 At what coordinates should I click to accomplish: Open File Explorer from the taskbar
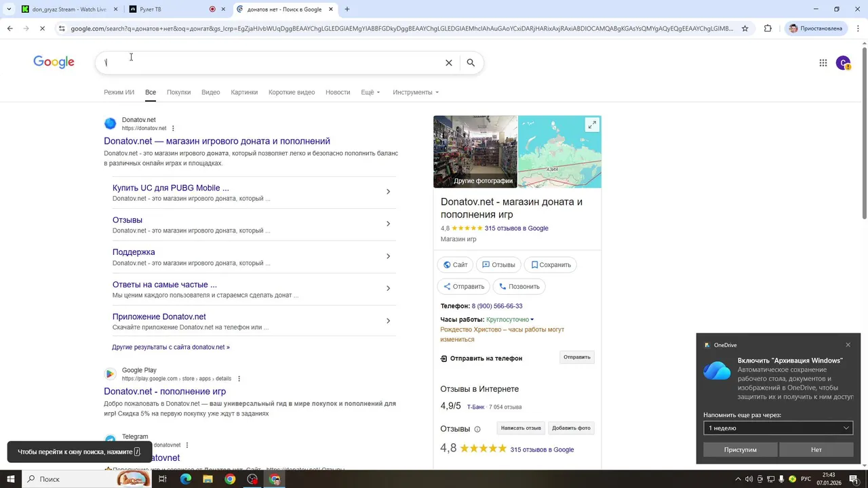click(208, 479)
